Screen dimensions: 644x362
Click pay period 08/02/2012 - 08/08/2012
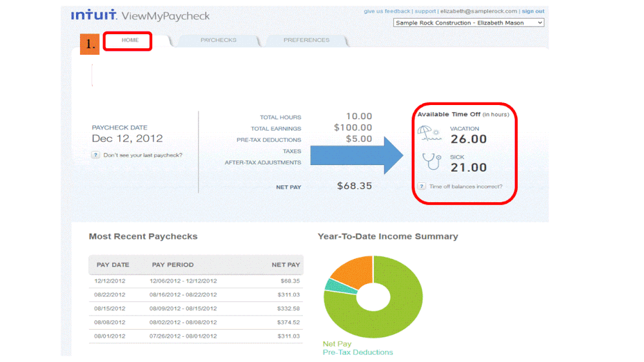coord(183,323)
